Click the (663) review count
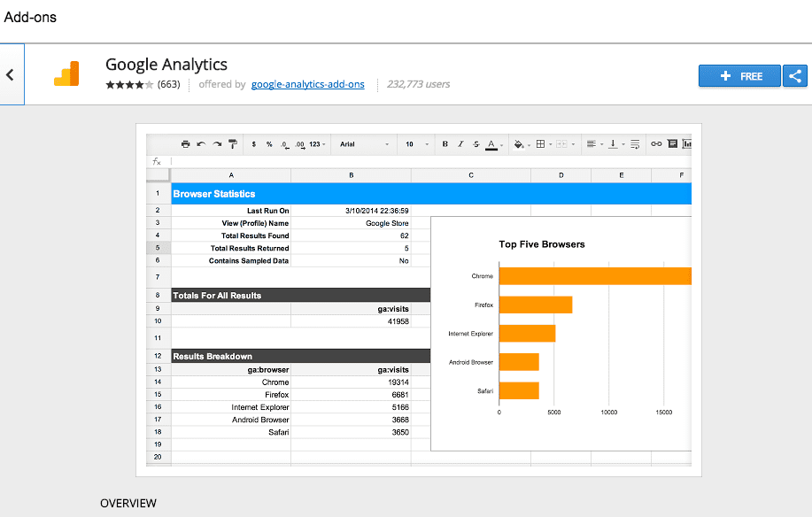Image resolution: width=812 pixels, height=517 pixels. tap(169, 84)
